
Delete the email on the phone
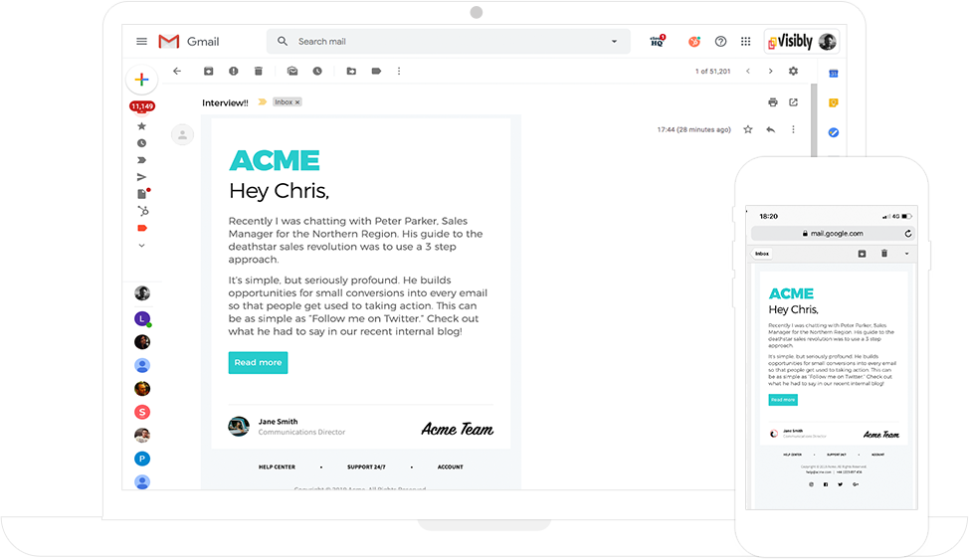click(884, 254)
